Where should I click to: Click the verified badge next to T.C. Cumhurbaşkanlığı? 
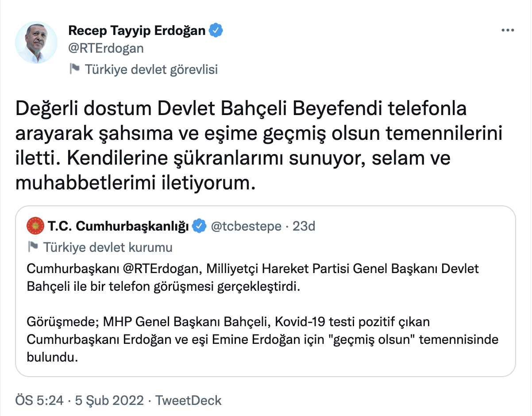point(200,226)
